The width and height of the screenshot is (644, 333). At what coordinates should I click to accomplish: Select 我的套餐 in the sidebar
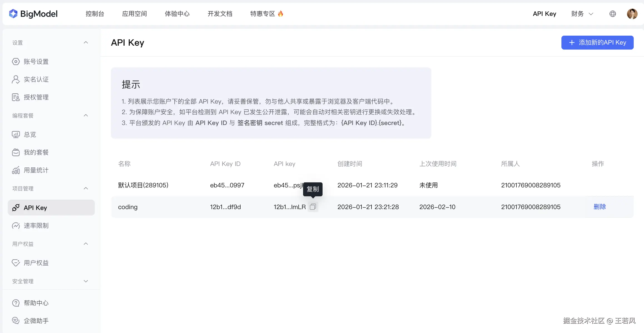coord(36,152)
